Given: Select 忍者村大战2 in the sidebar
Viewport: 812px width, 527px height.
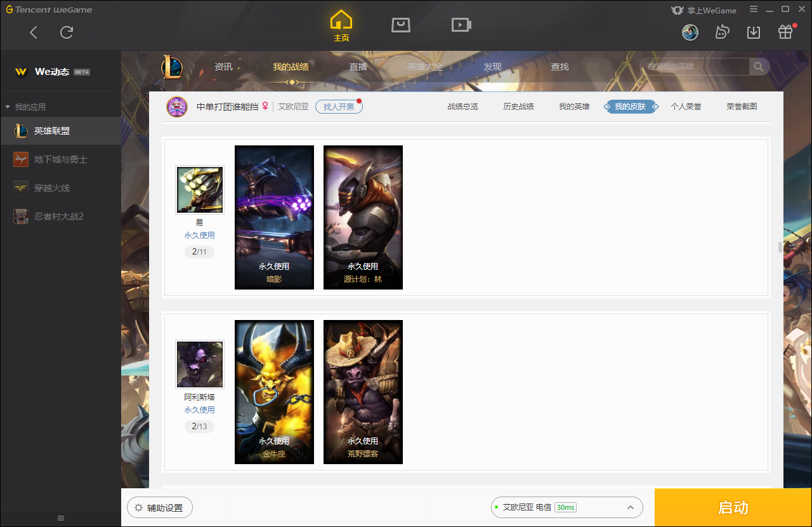Looking at the screenshot, I should pos(60,217).
